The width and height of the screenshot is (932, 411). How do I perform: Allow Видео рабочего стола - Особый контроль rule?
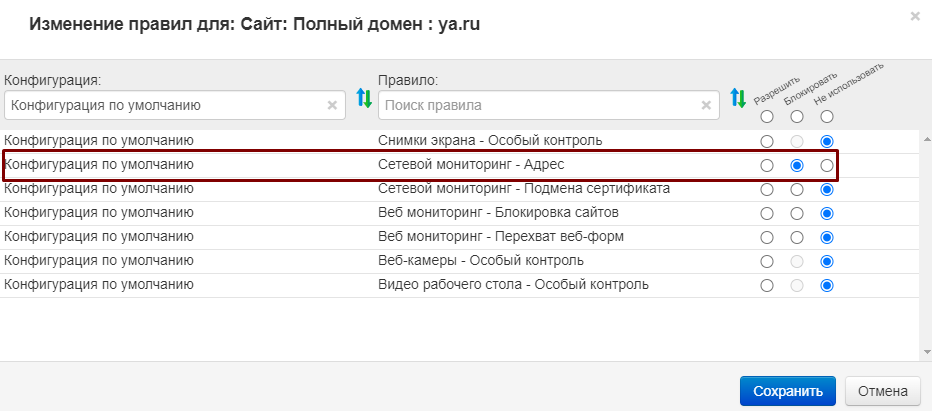(x=767, y=285)
